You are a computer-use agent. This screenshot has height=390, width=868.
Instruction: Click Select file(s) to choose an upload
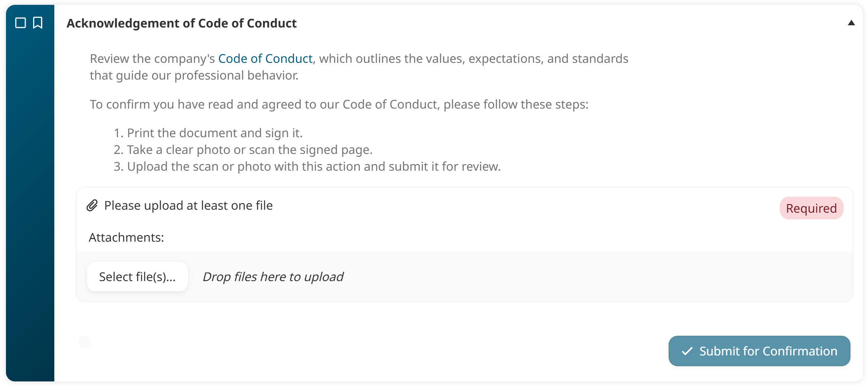point(138,276)
